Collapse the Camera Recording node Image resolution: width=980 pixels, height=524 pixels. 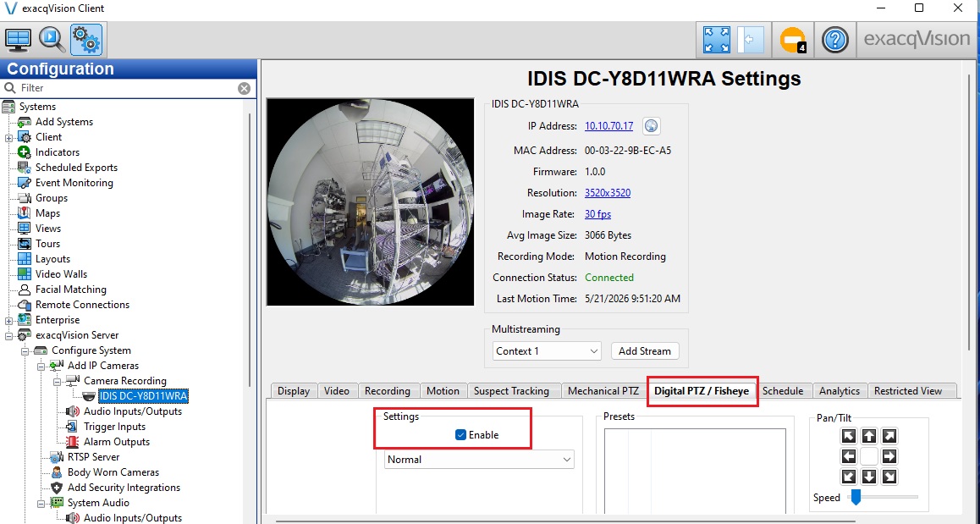pyautogui.click(x=58, y=382)
